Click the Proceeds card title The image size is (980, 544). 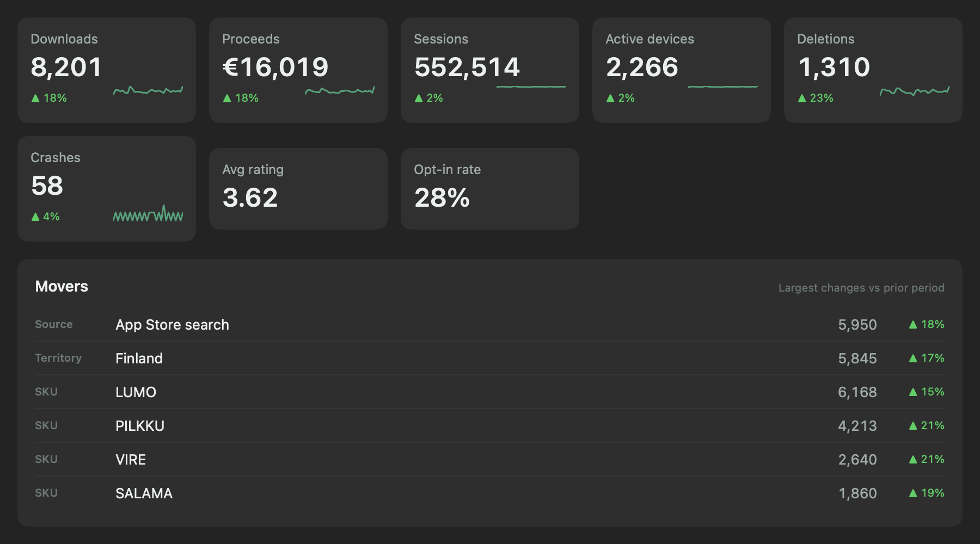click(x=251, y=39)
